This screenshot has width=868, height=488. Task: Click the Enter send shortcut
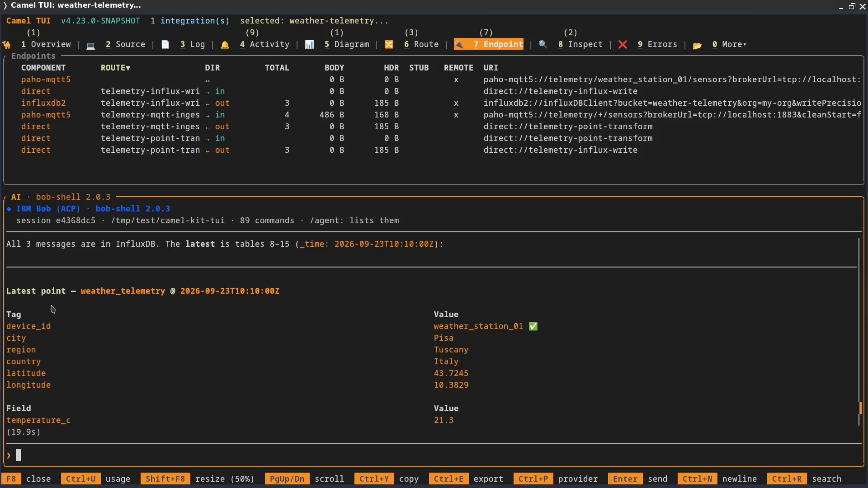(637, 479)
